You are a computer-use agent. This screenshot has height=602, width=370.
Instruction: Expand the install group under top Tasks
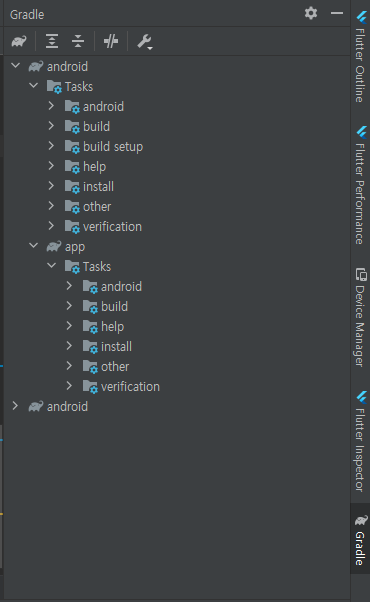[x=51, y=185]
